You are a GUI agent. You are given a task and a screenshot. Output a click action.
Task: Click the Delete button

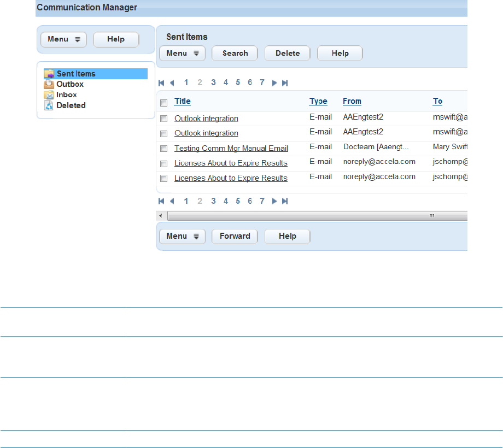pos(288,54)
